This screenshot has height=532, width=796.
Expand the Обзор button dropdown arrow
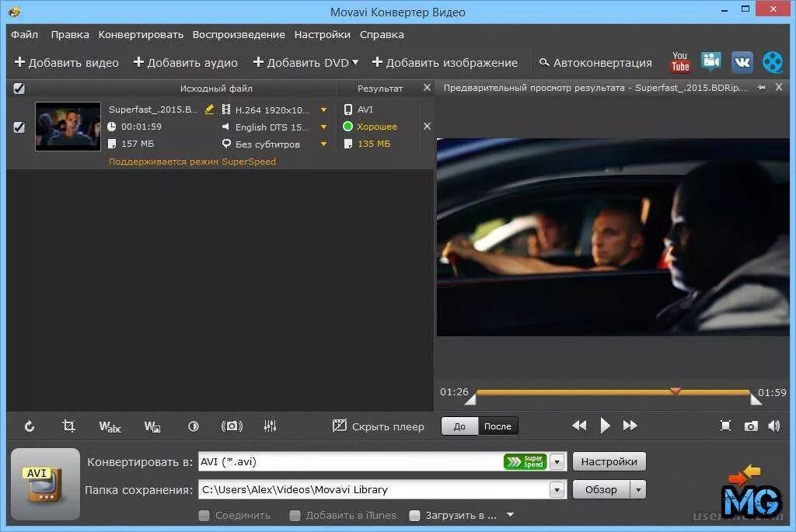click(x=638, y=489)
